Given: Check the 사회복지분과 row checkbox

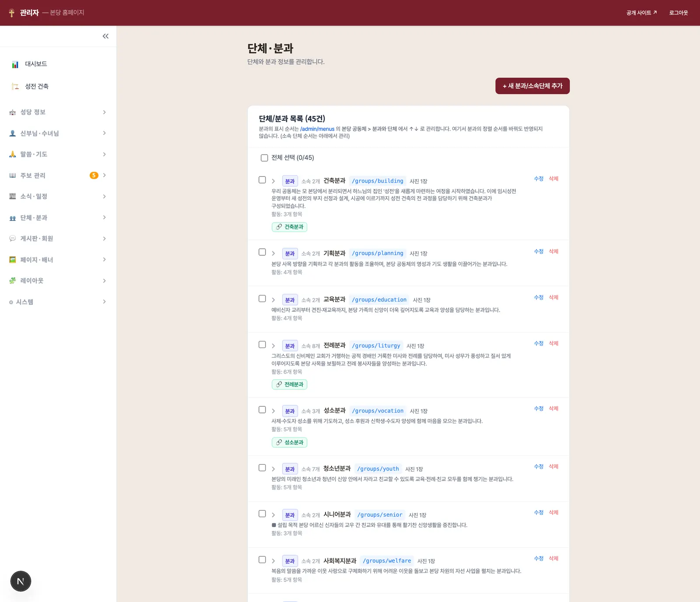Looking at the screenshot, I should [262, 560].
